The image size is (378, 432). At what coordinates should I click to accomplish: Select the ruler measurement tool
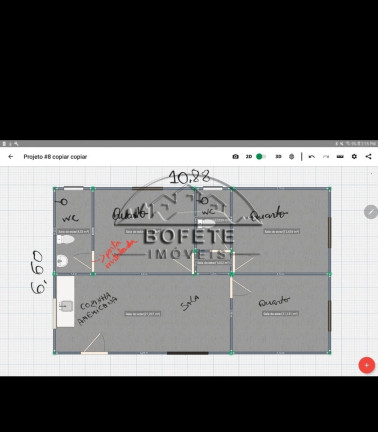pos(340,156)
